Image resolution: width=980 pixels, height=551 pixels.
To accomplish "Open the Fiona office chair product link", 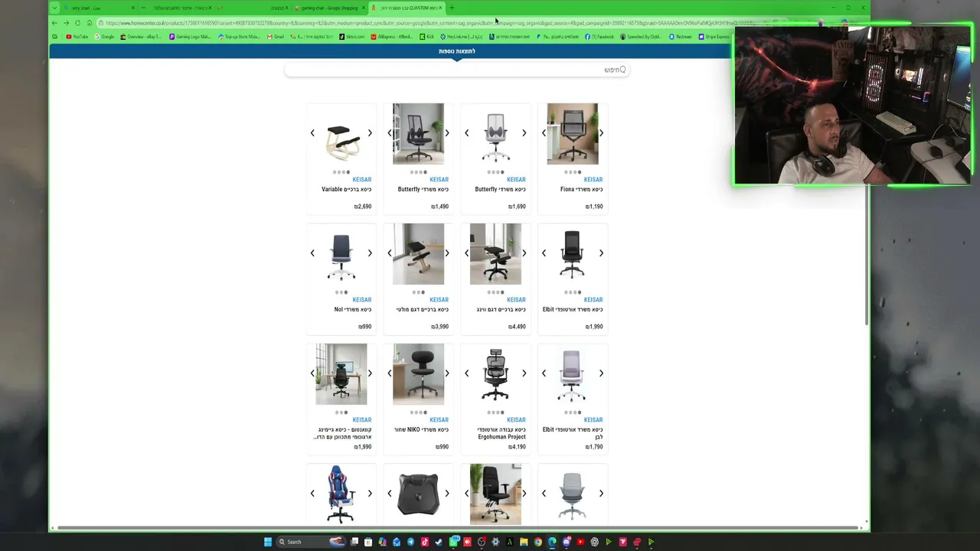I will point(581,189).
